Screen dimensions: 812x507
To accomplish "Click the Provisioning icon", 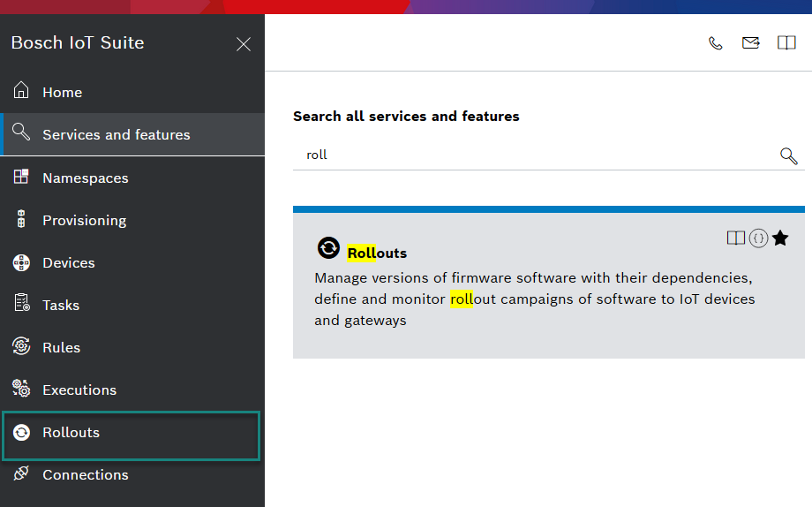I will [21, 219].
